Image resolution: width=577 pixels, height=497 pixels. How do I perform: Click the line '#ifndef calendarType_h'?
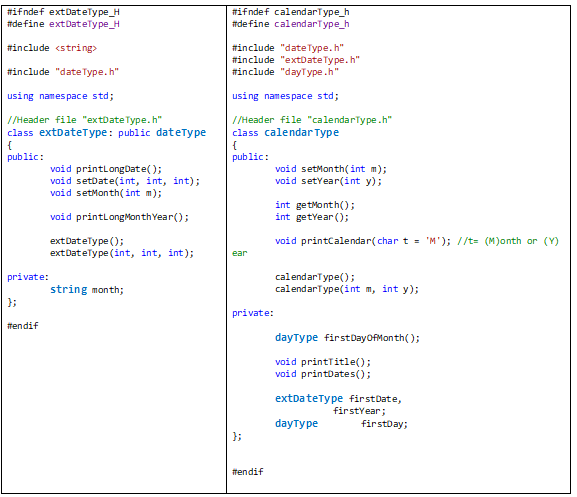tap(291, 12)
